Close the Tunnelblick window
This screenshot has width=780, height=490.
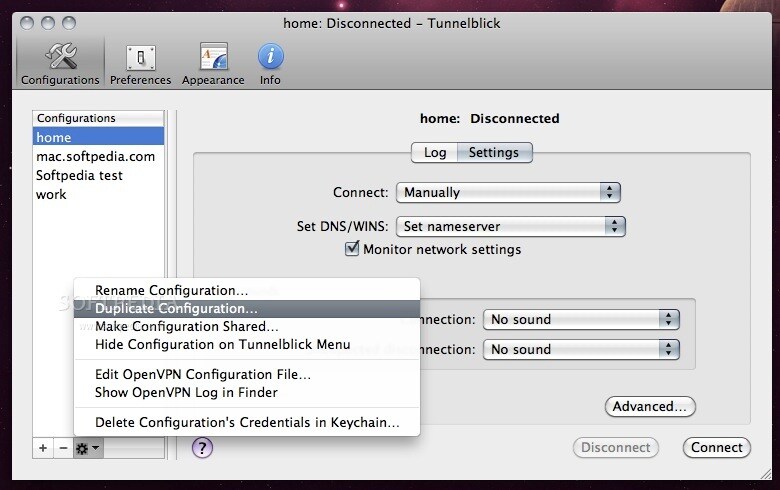[27, 23]
